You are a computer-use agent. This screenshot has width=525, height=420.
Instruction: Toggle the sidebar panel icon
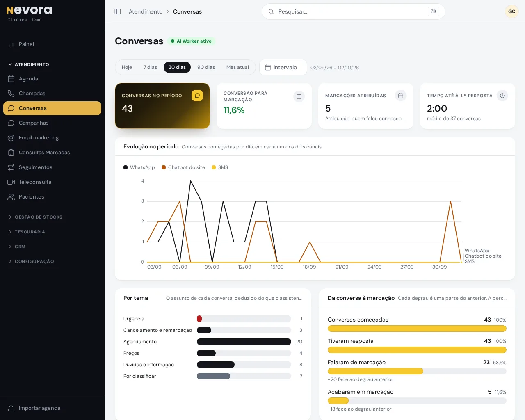(118, 11)
